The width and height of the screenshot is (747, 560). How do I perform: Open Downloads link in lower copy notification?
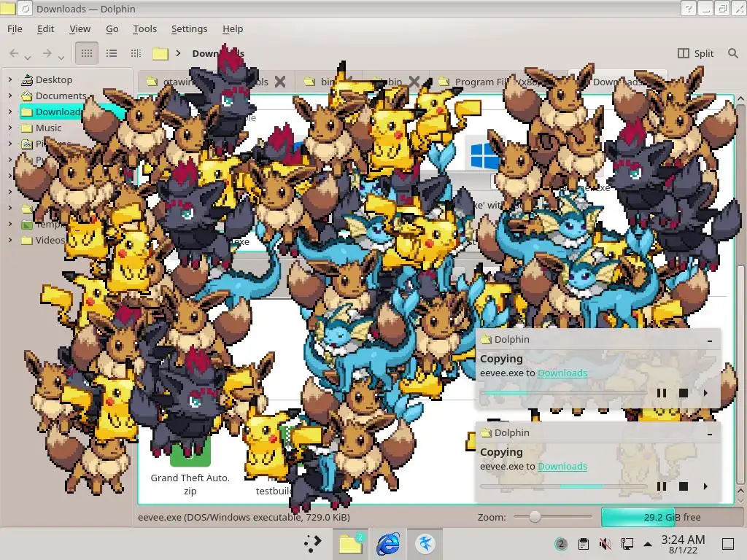click(x=562, y=466)
